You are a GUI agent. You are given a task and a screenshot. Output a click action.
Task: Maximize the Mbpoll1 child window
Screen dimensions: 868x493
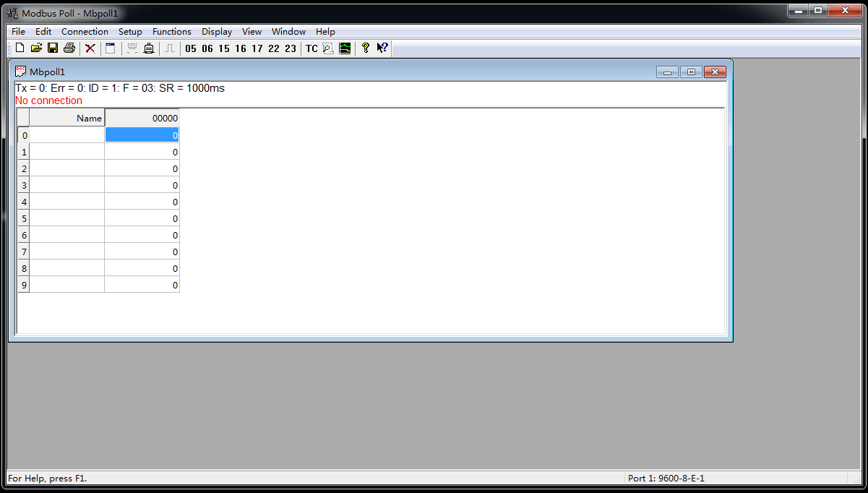(691, 72)
